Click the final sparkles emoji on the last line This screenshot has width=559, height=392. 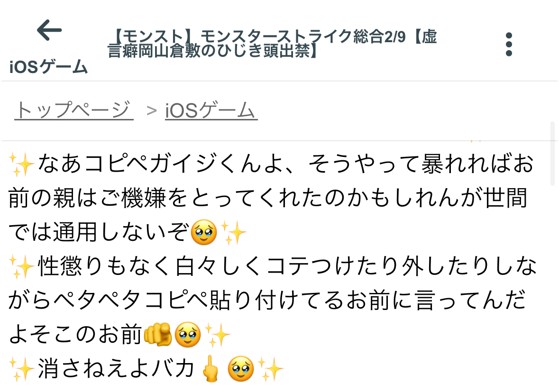[x=271, y=368]
